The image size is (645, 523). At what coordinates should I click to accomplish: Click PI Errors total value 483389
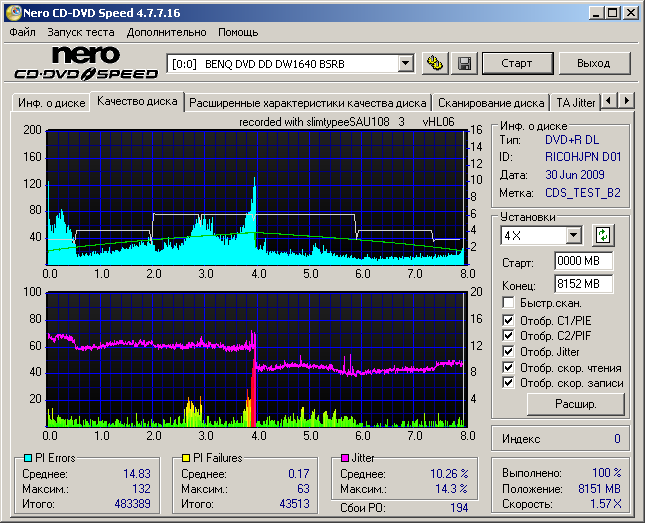pos(132,504)
